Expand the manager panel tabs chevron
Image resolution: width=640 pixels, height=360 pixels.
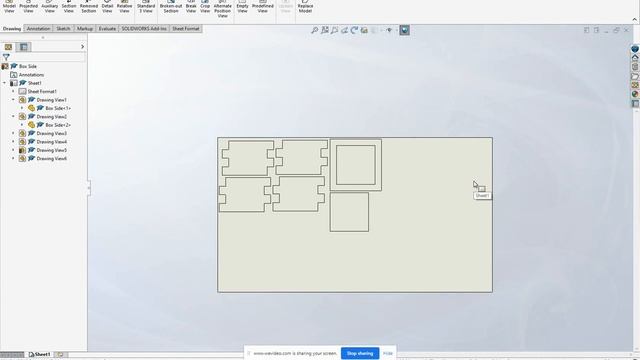pyautogui.click(x=82, y=47)
